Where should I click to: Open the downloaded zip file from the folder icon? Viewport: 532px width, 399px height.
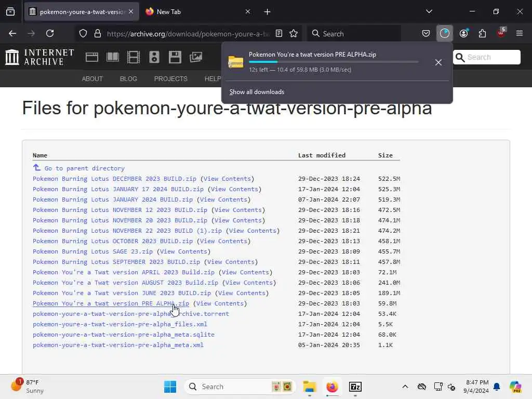pyautogui.click(x=235, y=62)
